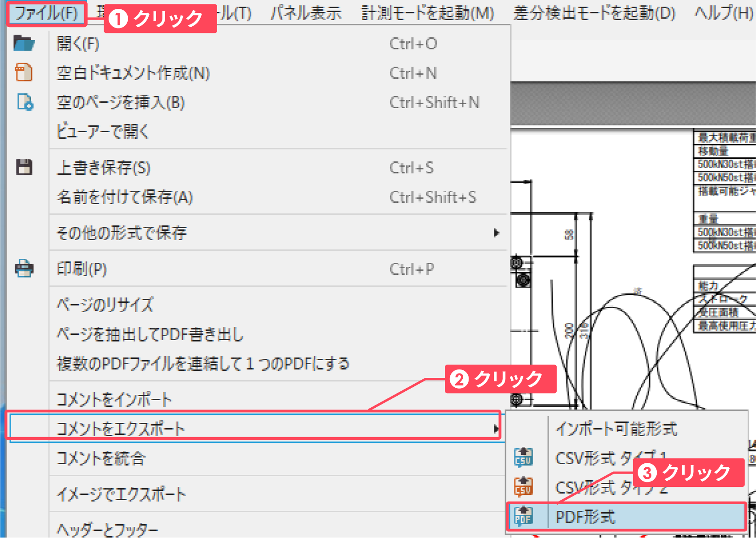The width and height of the screenshot is (756, 538).
Task: Open 差分検出モードを起動(D) menu
Action: point(594,13)
